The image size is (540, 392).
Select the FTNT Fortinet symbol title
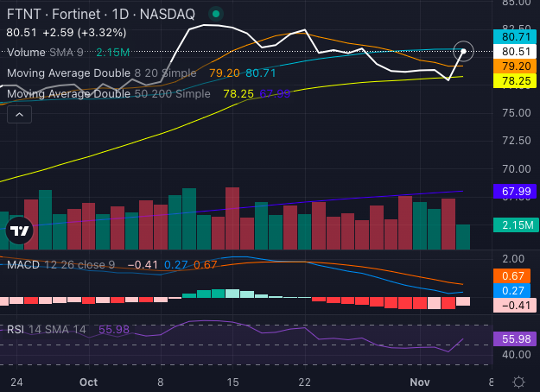(100, 14)
